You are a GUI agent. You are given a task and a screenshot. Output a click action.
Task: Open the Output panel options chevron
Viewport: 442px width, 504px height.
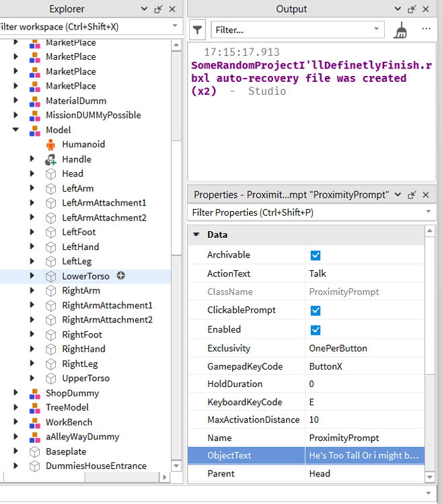click(x=398, y=9)
